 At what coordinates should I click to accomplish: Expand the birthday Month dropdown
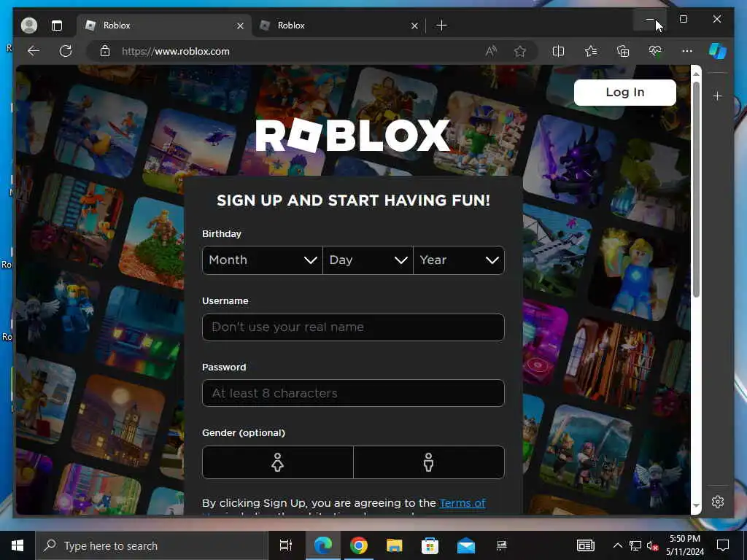[263, 260]
